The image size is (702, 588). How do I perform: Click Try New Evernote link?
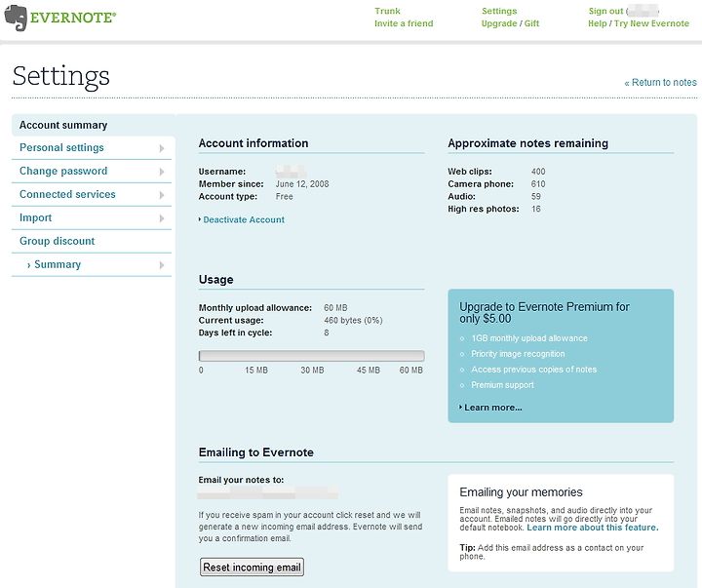651,23
